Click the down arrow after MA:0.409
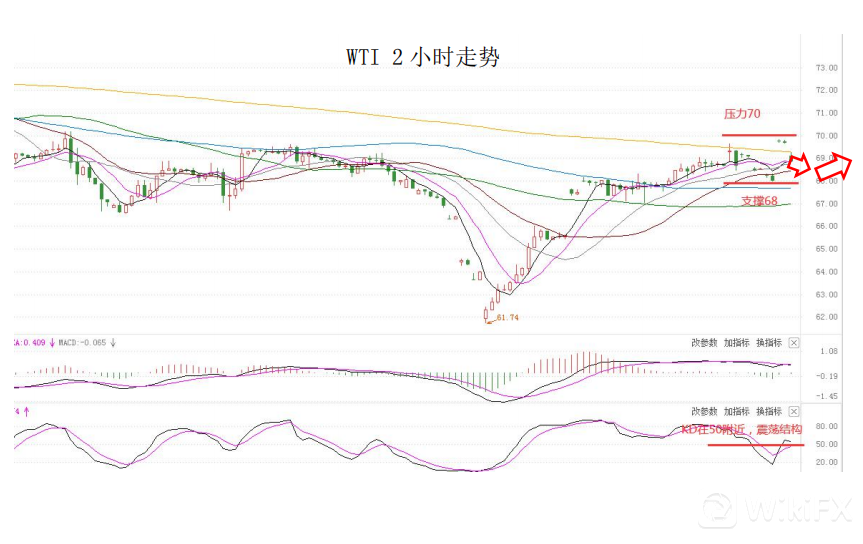This screenshot has height=544, width=863. (52, 342)
